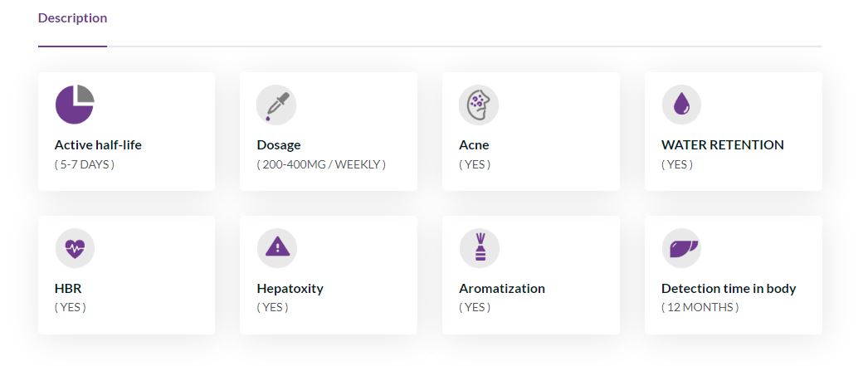Click the heartbeat HBR icon
The height and width of the screenshot is (366, 868).
(75, 248)
